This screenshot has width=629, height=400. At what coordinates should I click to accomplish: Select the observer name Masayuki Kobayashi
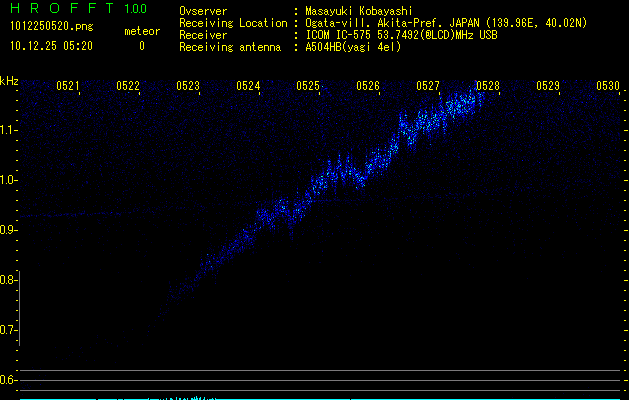tap(359, 11)
